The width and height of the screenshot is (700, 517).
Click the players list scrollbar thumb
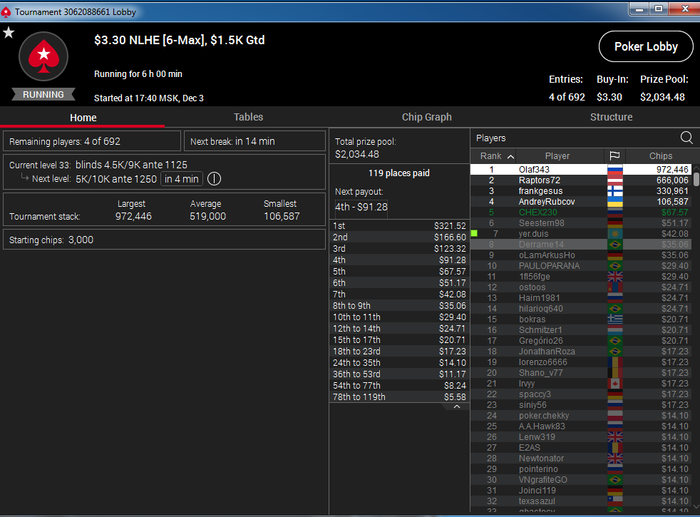coord(696,179)
